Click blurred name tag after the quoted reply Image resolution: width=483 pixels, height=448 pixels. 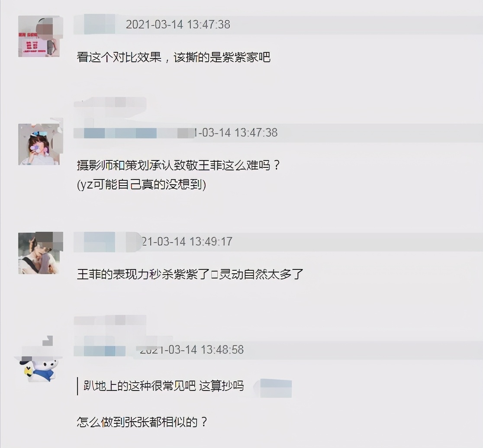(x=274, y=388)
